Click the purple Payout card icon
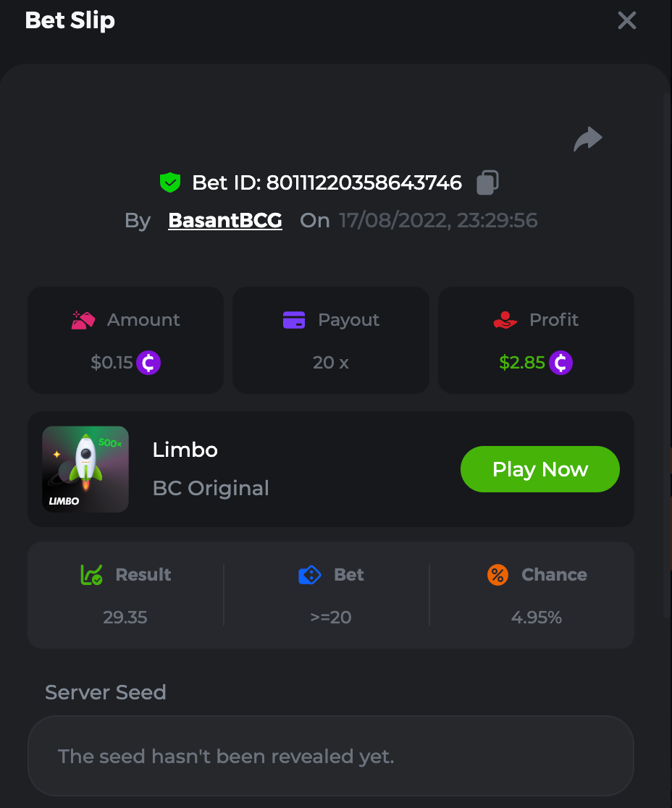672x808 pixels. point(294,319)
